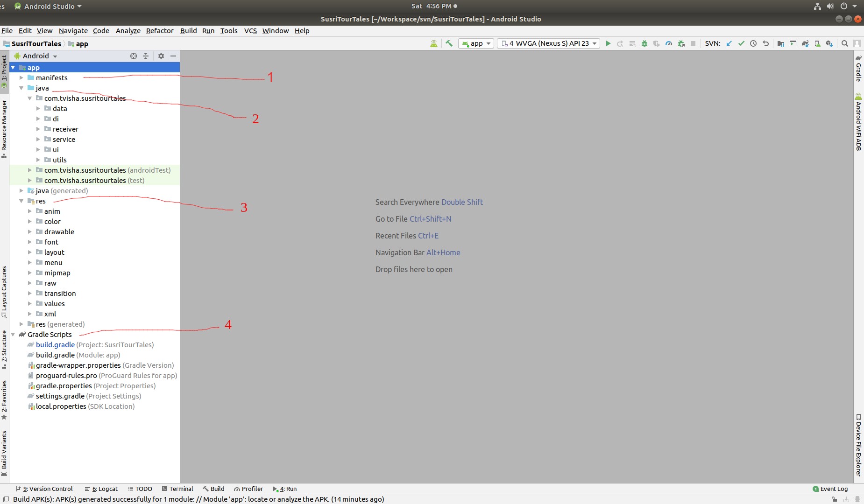
Task: Click SusriTourTales breadcrumb in navigation bar
Action: click(36, 44)
